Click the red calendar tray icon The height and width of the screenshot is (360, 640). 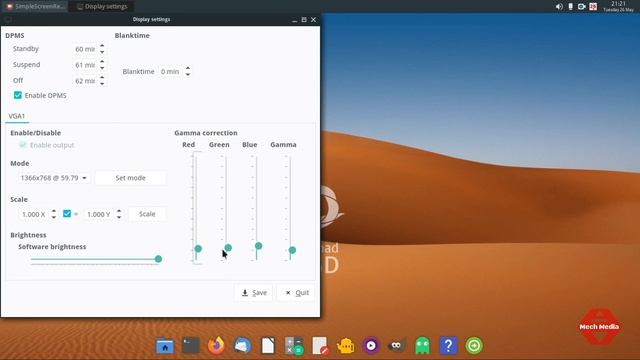593,7
